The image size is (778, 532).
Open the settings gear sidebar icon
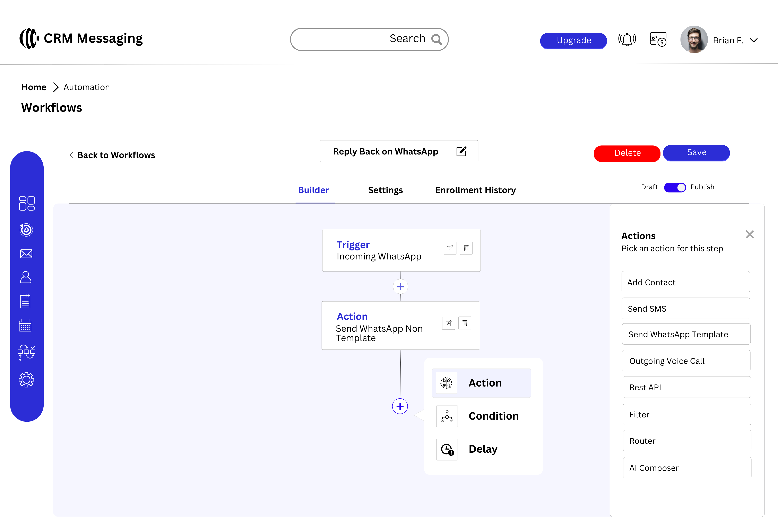[x=26, y=380]
